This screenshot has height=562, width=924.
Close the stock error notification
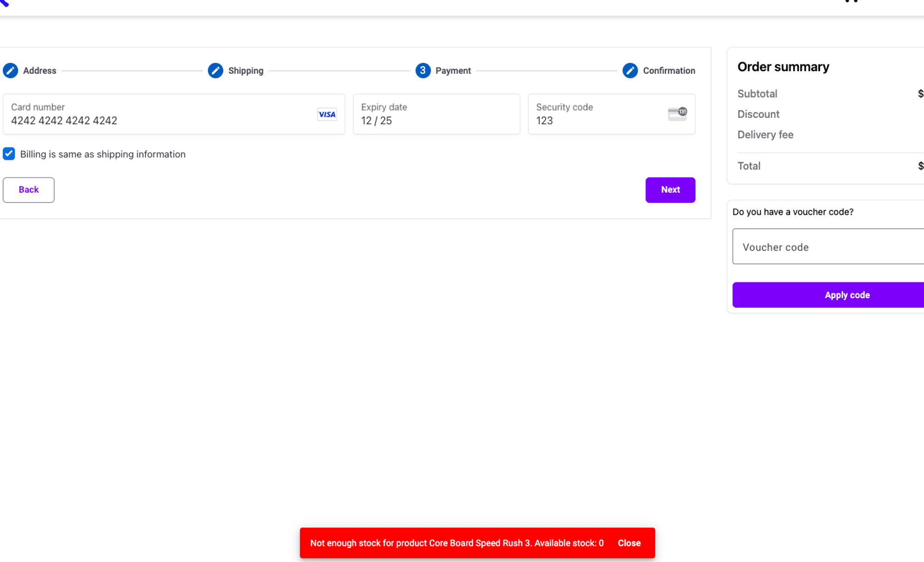tap(629, 543)
